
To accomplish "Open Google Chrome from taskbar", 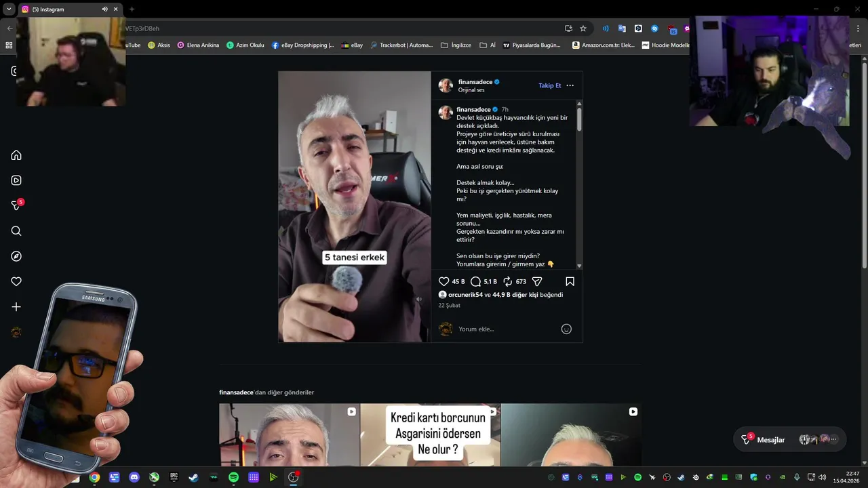I will click(x=94, y=477).
